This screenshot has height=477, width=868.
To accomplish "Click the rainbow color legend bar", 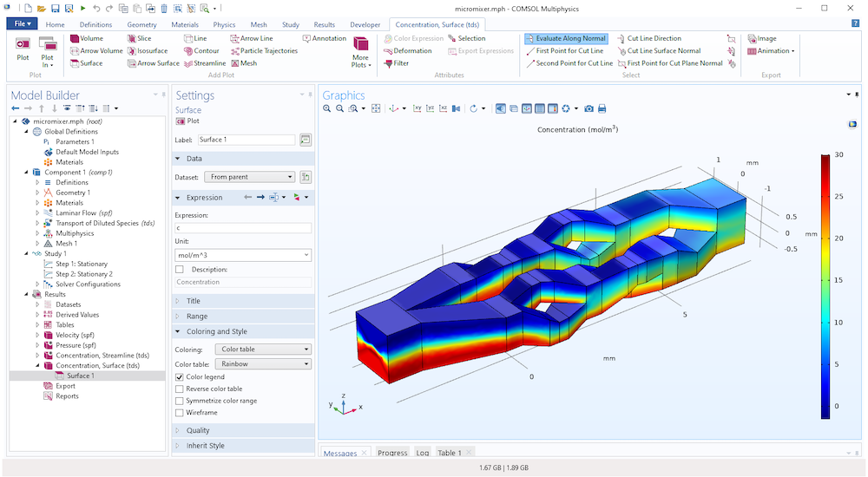I will (x=825, y=287).
